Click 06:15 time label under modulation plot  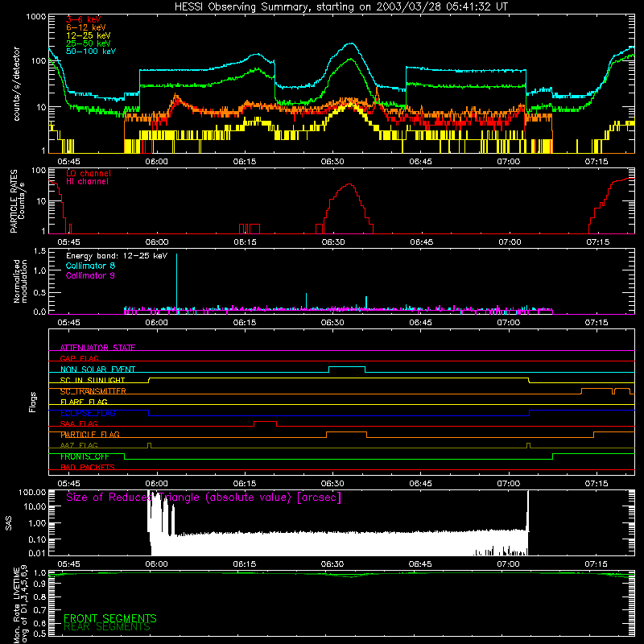245,323
